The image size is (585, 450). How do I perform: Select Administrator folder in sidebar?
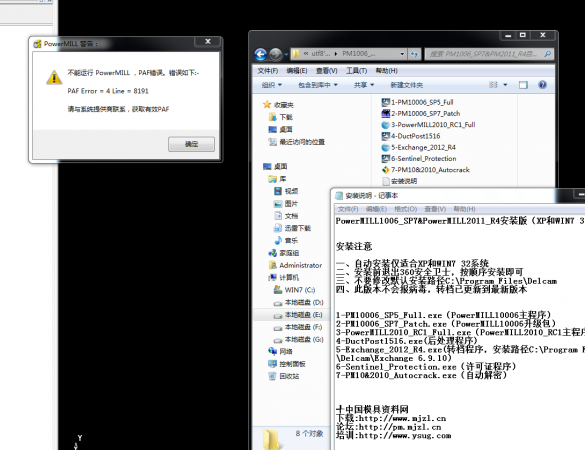click(295, 265)
